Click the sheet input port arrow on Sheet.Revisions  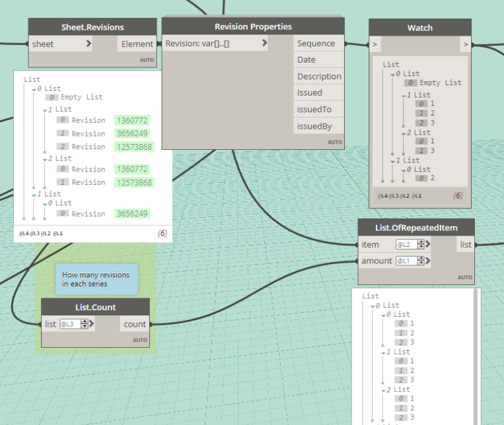89,44
